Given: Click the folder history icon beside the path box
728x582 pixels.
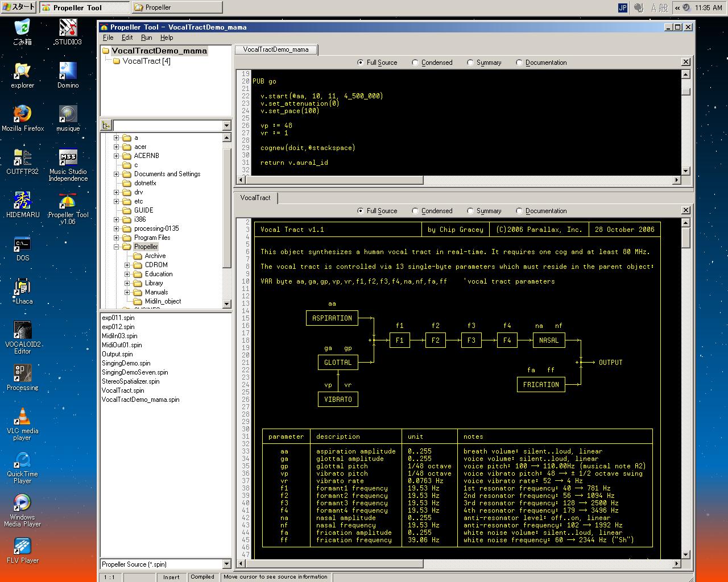Looking at the screenshot, I should (x=106, y=126).
